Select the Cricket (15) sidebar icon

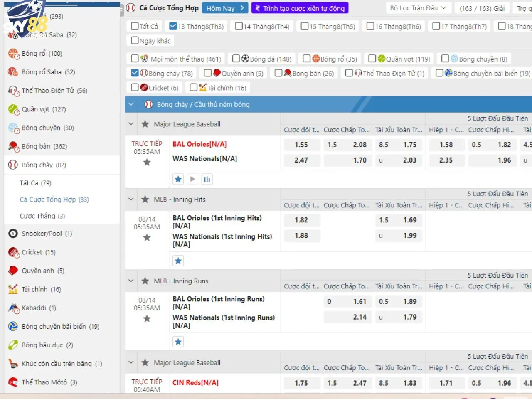pyautogui.click(x=13, y=252)
